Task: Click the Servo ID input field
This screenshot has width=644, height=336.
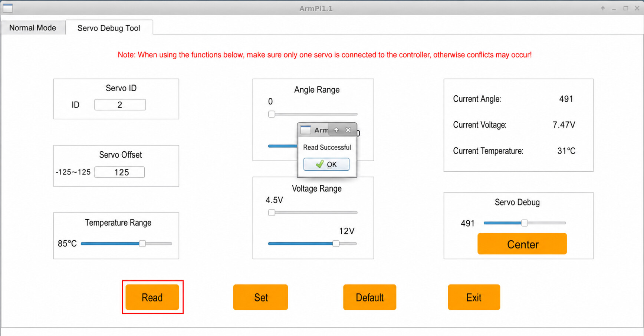Action: 120,105
